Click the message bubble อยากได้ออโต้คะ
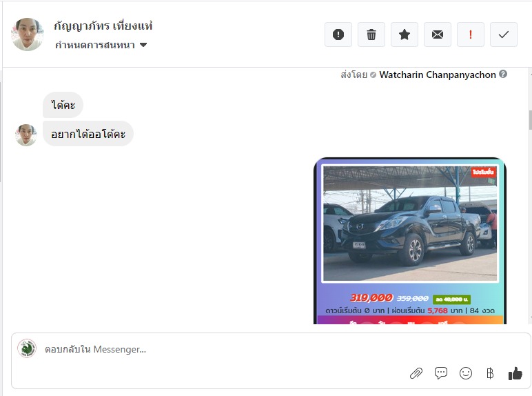Screen dimensions: 532x396 [x=88, y=134]
